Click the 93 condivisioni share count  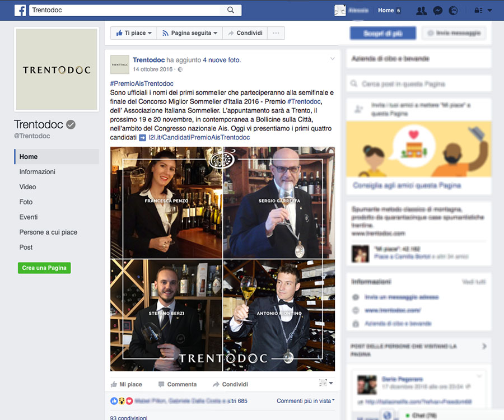(129, 417)
